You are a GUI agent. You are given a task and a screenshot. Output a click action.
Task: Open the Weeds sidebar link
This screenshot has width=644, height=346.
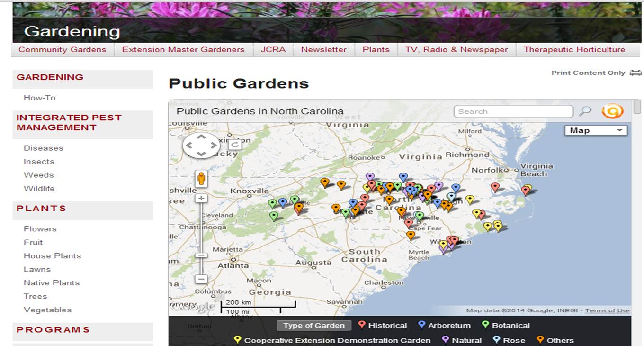tap(39, 175)
